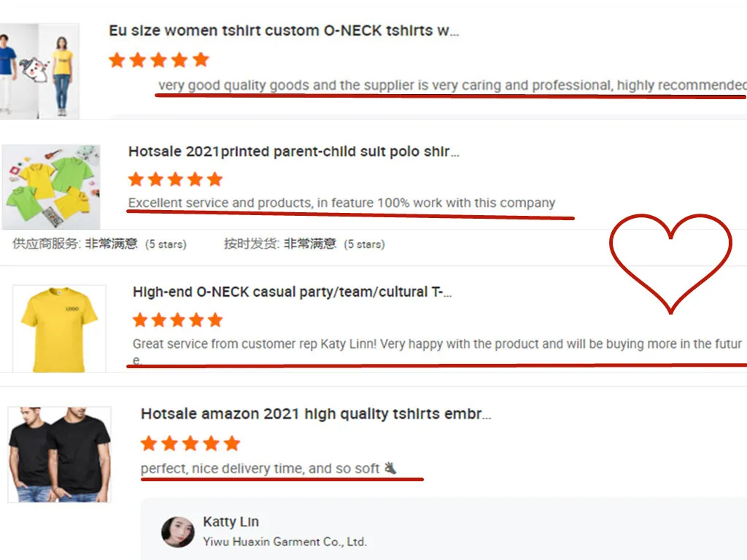
Task: Click the star rating under Eu size women tshirt
Action: (158, 60)
